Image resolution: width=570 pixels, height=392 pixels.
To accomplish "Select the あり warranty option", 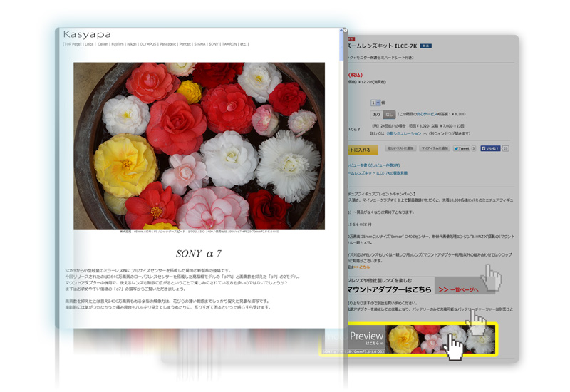I will pyautogui.click(x=377, y=115).
